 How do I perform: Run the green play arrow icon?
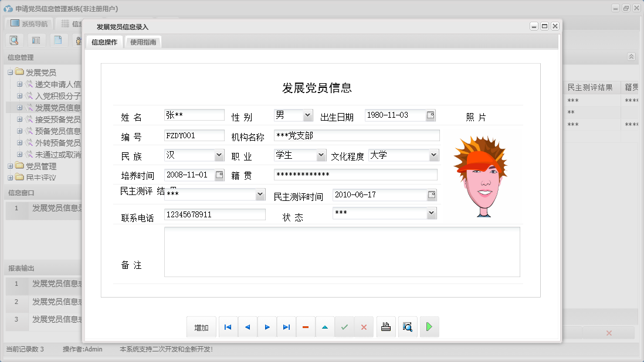(429, 327)
